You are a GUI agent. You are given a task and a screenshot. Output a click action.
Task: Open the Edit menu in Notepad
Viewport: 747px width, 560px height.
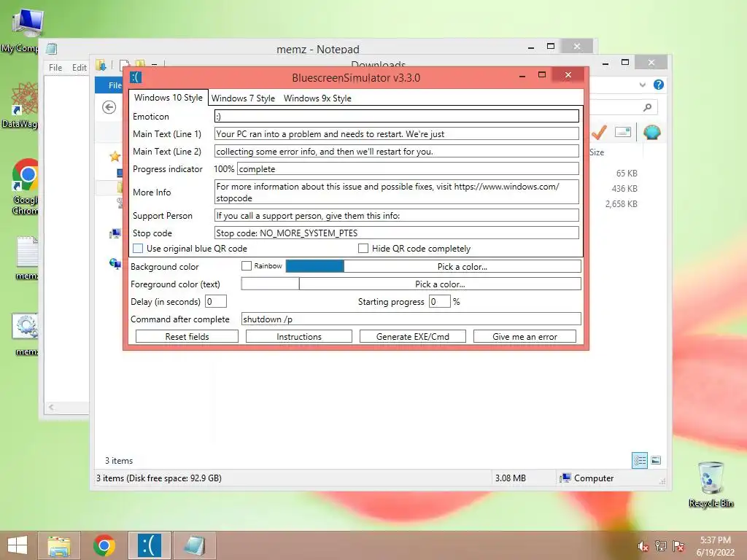[79, 68]
